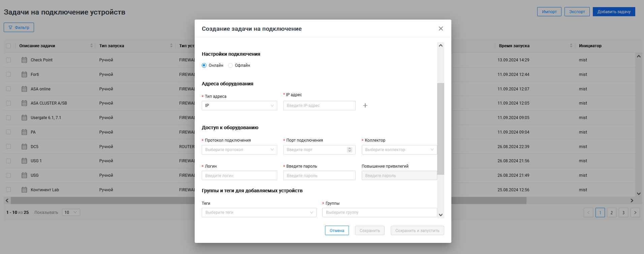Click the Экспорт button
The width and height of the screenshot is (644, 254).
(577, 12)
